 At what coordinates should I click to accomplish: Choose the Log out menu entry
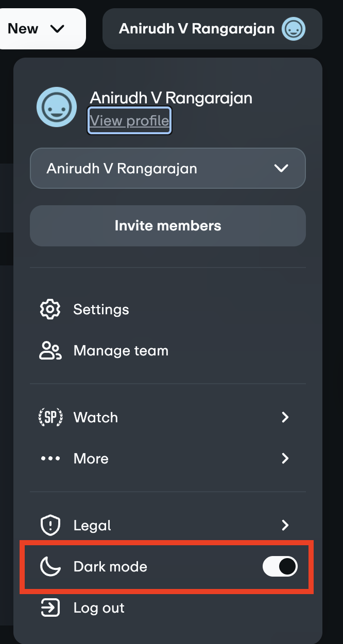coord(168,608)
